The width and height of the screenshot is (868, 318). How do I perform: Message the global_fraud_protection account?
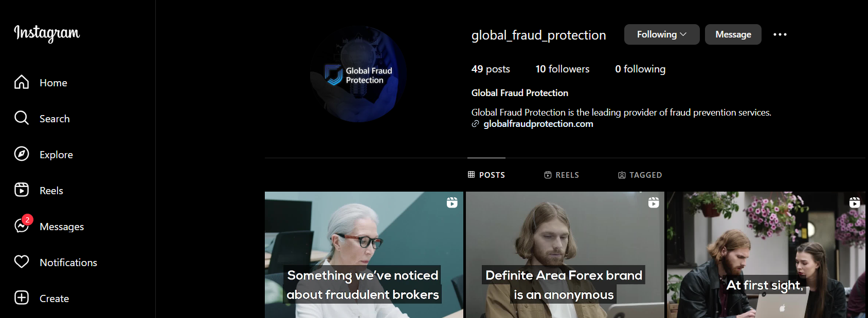(x=733, y=34)
